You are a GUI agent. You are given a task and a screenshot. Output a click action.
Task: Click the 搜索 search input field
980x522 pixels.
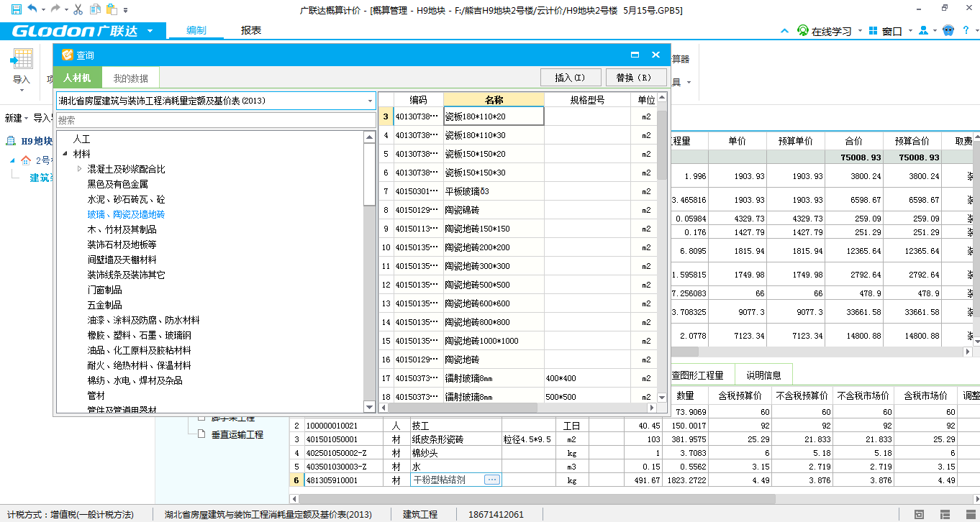pyautogui.click(x=216, y=120)
